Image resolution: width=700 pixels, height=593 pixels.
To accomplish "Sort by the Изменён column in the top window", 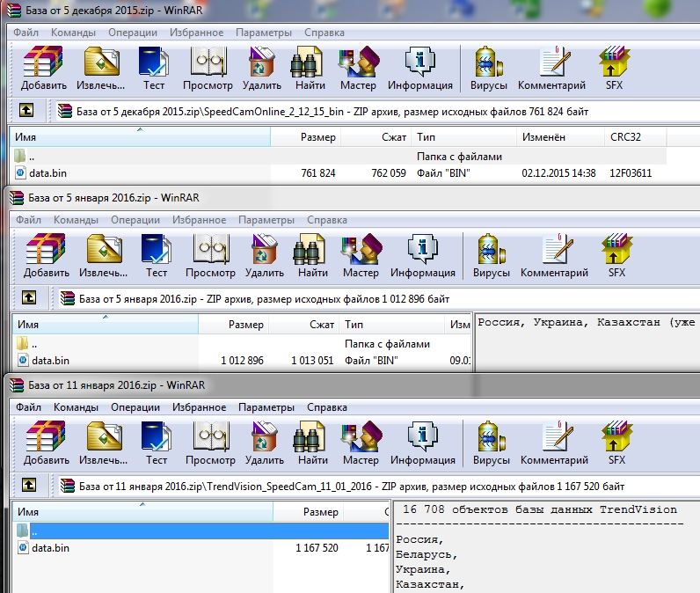I will click(543, 137).
